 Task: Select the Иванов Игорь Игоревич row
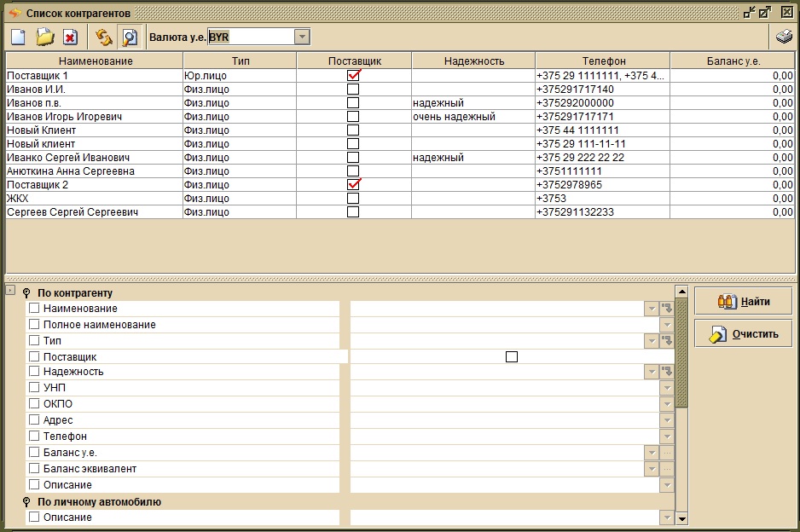401,116
